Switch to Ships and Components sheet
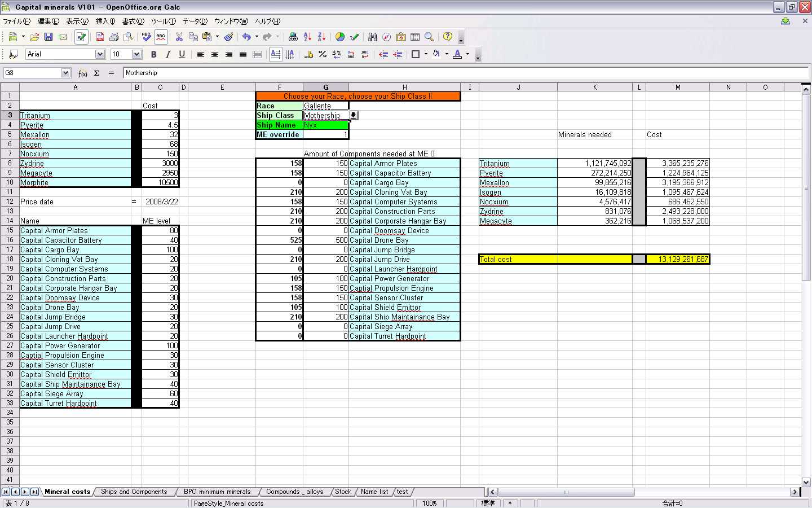The height and width of the screenshot is (508, 812). [134, 492]
